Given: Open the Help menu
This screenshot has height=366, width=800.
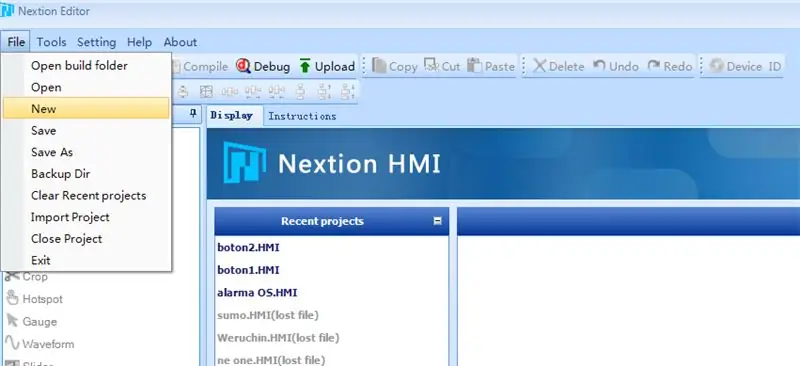Looking at the screenshot, I should [x=139, y=42].
